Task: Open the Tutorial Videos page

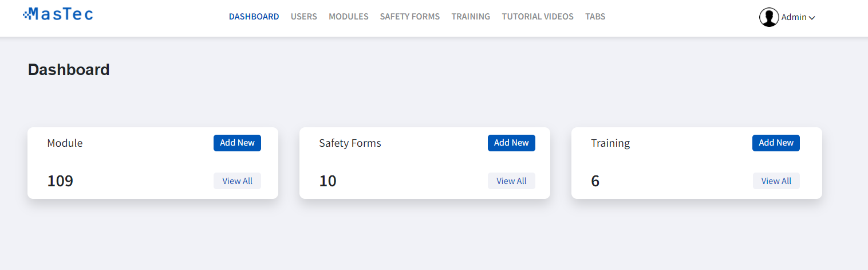Action: click(x=538, y=17)
